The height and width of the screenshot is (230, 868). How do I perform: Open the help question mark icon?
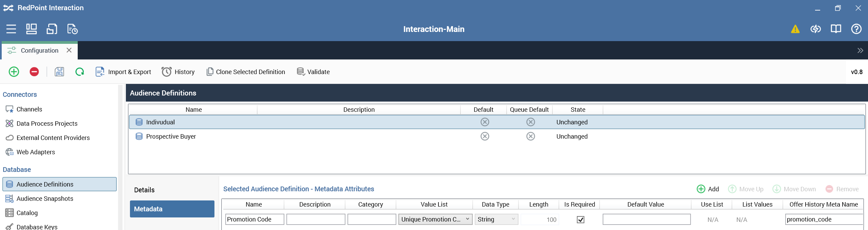pos(856,29)
